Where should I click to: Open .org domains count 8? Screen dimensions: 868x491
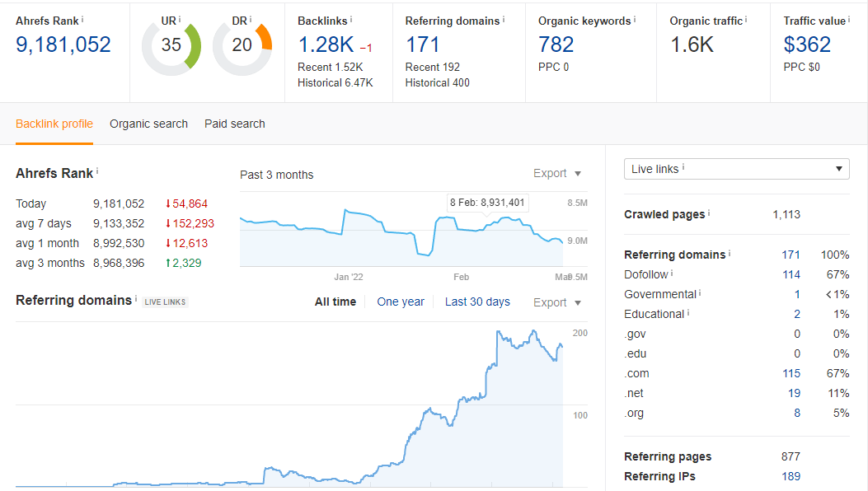797,413
